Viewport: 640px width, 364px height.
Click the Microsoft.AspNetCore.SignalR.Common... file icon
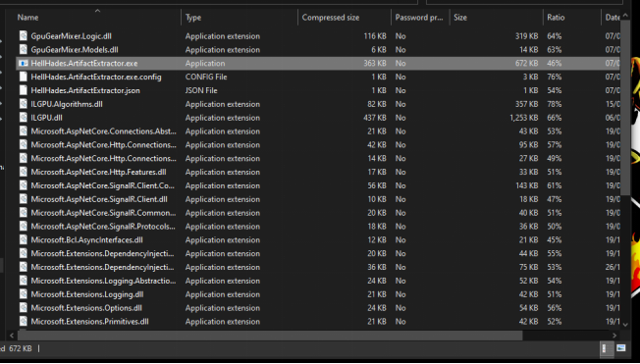pos(24,213)
